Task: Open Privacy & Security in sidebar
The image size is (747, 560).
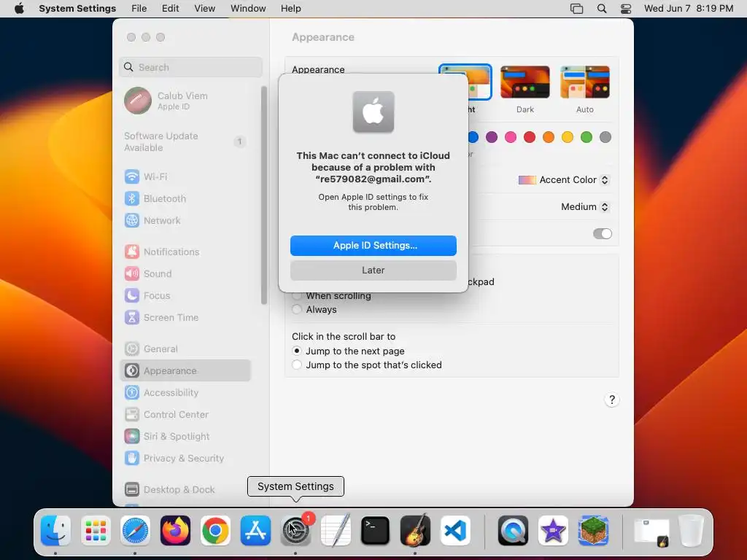Action: click(x=185, y=459)
